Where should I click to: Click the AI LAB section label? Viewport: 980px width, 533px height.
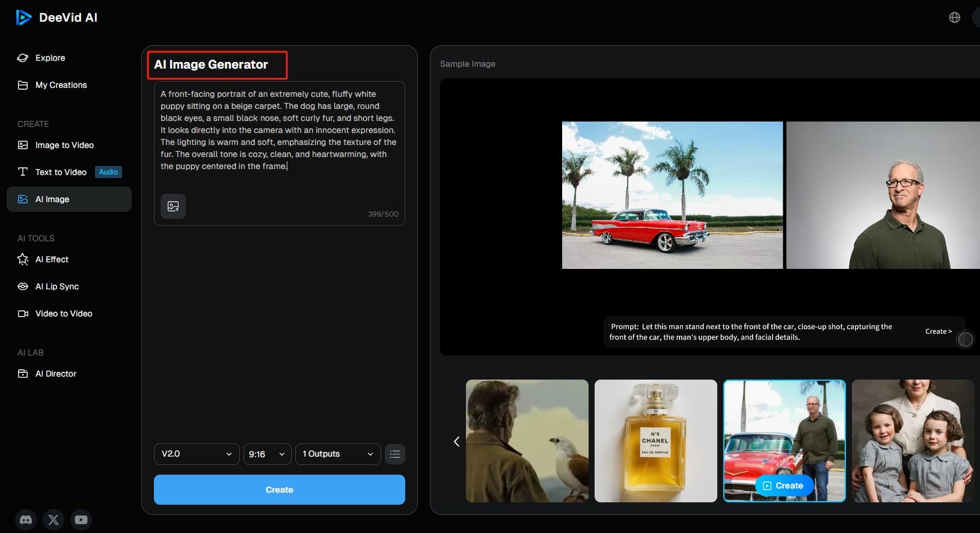click(x=31, y=353)
